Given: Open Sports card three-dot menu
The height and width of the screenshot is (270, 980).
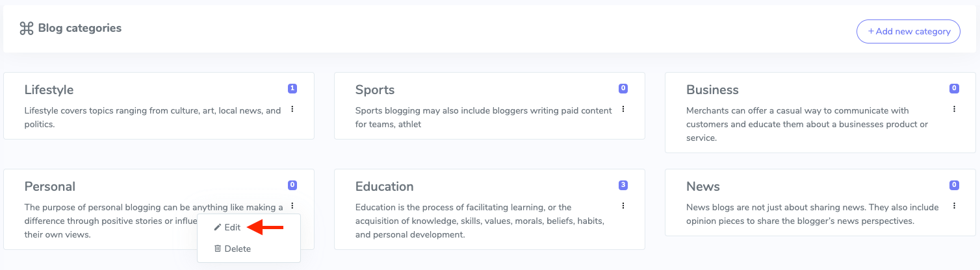Looking at the screenshot, I should point(623,109).
